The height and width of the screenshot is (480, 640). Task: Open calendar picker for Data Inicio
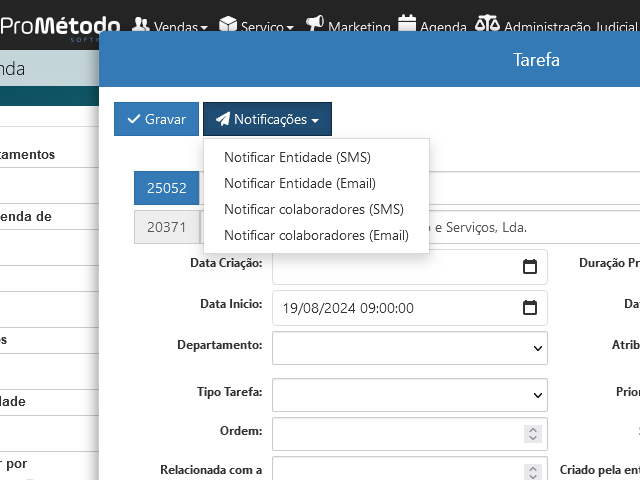coord(530,308)
